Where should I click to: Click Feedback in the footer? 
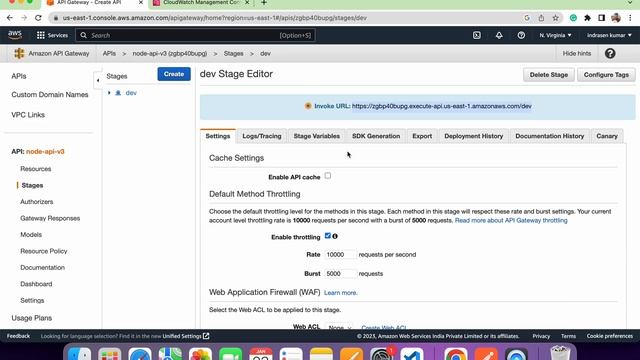(x=18, y=336)
